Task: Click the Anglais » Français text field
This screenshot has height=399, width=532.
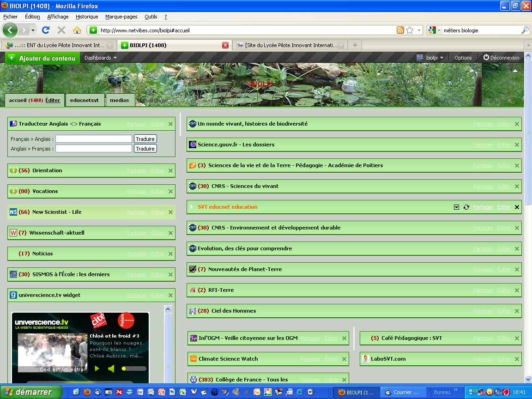Action: [94, 149]
